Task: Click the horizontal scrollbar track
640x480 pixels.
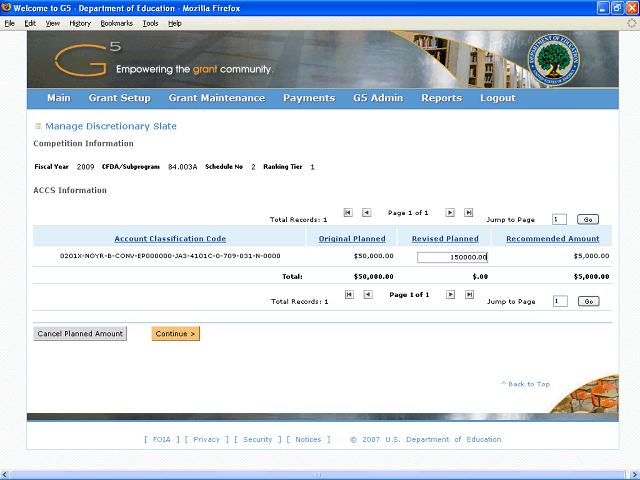Action: click(318, 475)
